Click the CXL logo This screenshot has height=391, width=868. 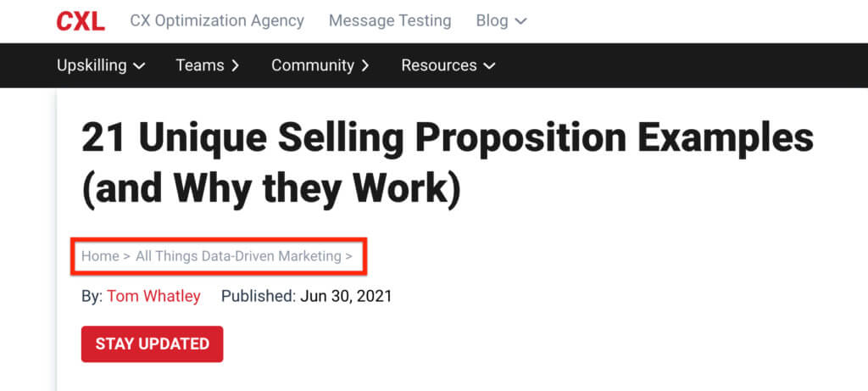coord(81,21)
